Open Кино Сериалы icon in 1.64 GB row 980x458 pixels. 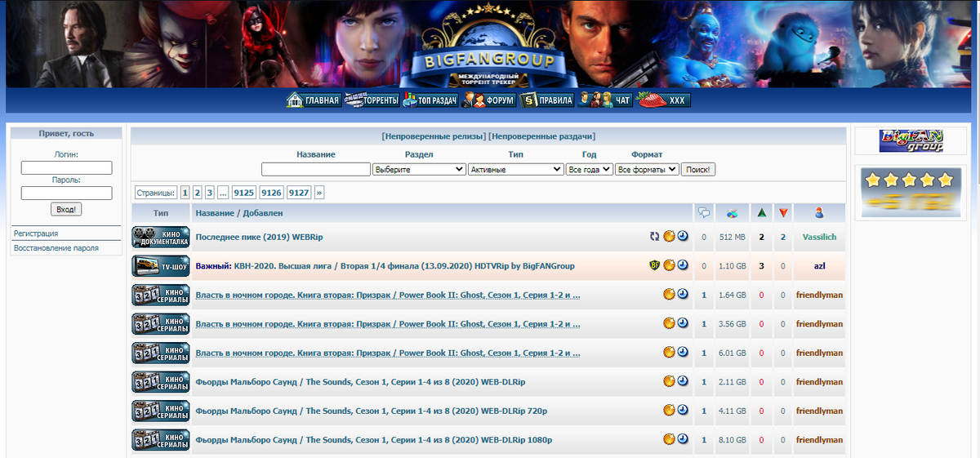pyautogui.click(x=161, y=295)
